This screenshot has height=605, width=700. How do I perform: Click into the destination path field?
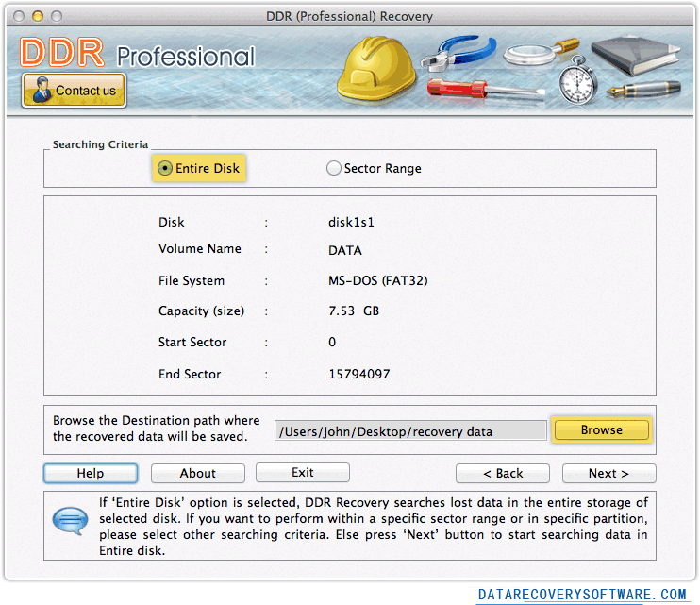410,431
